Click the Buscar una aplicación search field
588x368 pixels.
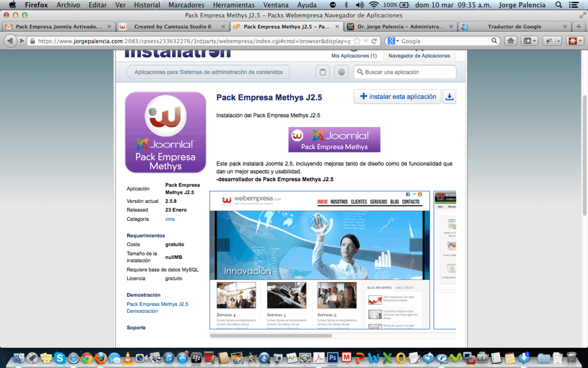(405, 72)
